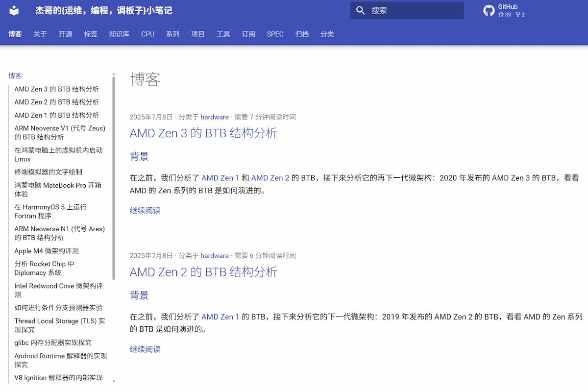Viewport: 588px width, 391px height.
Task: Select glibc 内存分配器实现探究 sidebar entry
Action: 52,342
